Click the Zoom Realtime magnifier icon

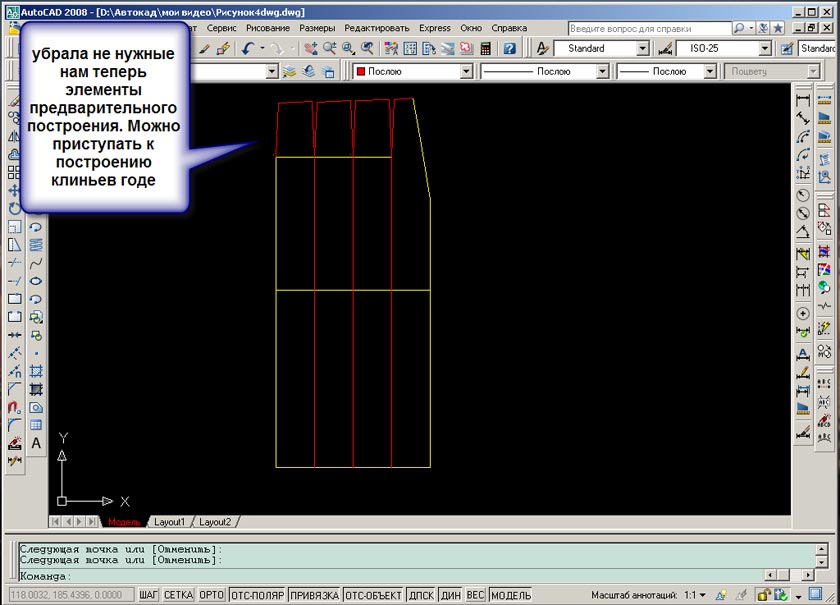[329, 48]
